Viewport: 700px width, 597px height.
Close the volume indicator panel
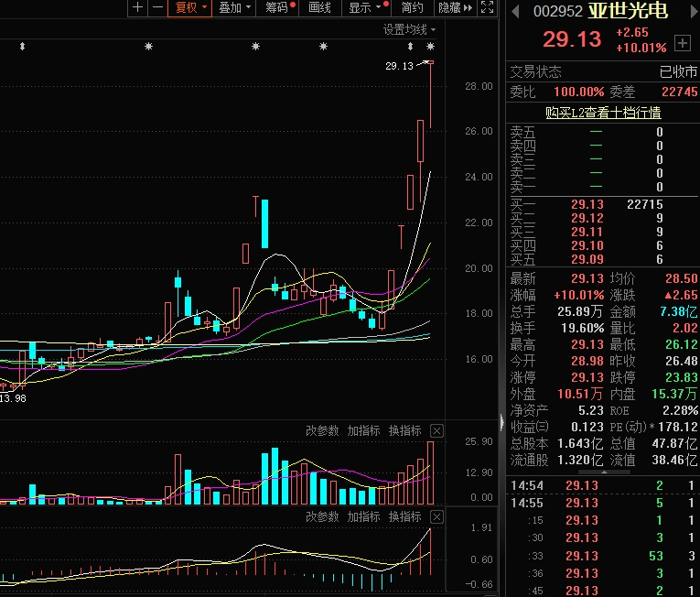pyautogui.click(x=436, y=430)
